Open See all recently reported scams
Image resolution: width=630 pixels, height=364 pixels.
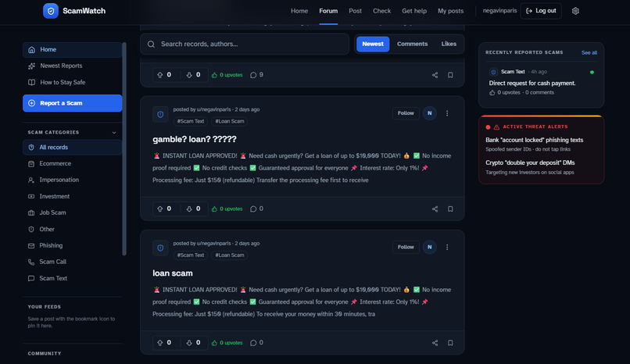point(589,52)
